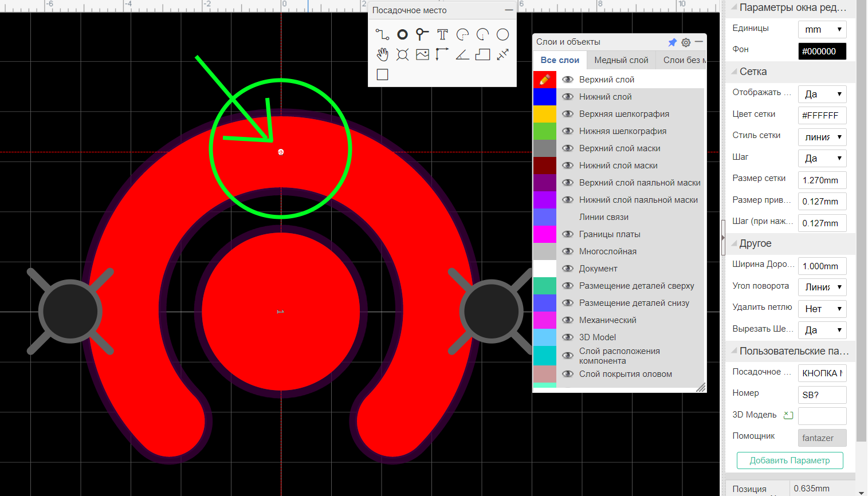
Task: Hide the Границы платы layer
Action: pyautogui.click(x=568, y=234)
